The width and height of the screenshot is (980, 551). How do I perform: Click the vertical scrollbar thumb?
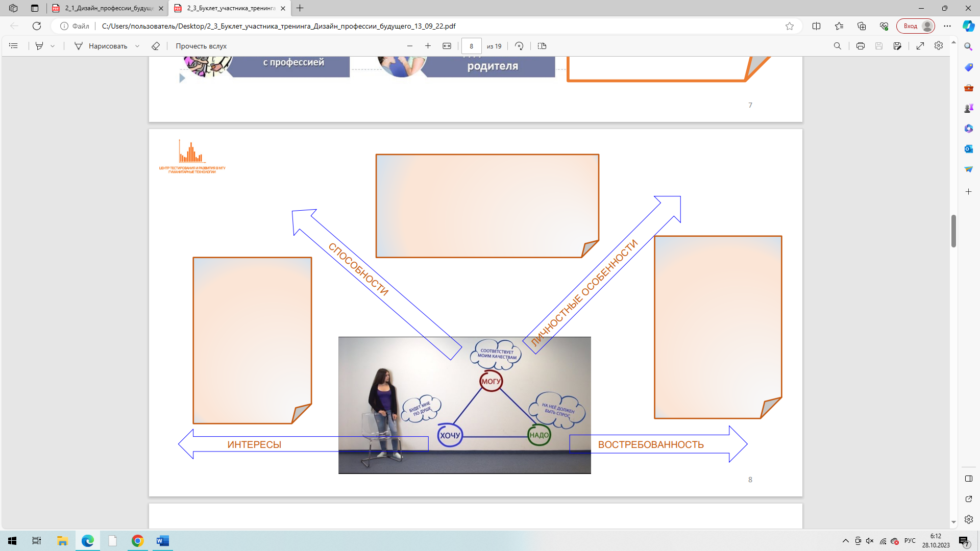pyautogui.click(x=953, y=231)
